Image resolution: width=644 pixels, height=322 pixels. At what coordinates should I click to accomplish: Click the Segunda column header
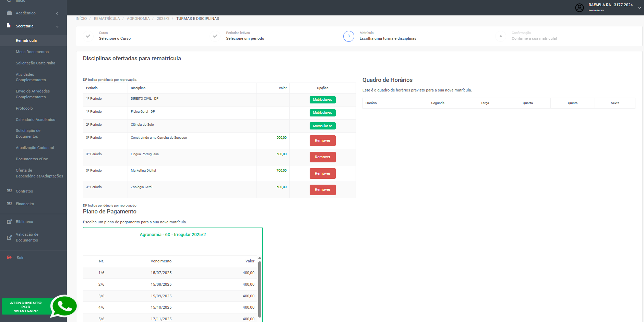click(438, 103)
